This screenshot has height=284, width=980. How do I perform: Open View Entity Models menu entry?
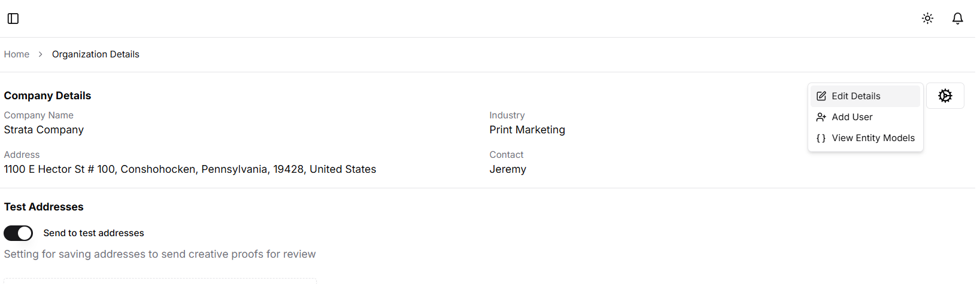(x=865, y=138)
